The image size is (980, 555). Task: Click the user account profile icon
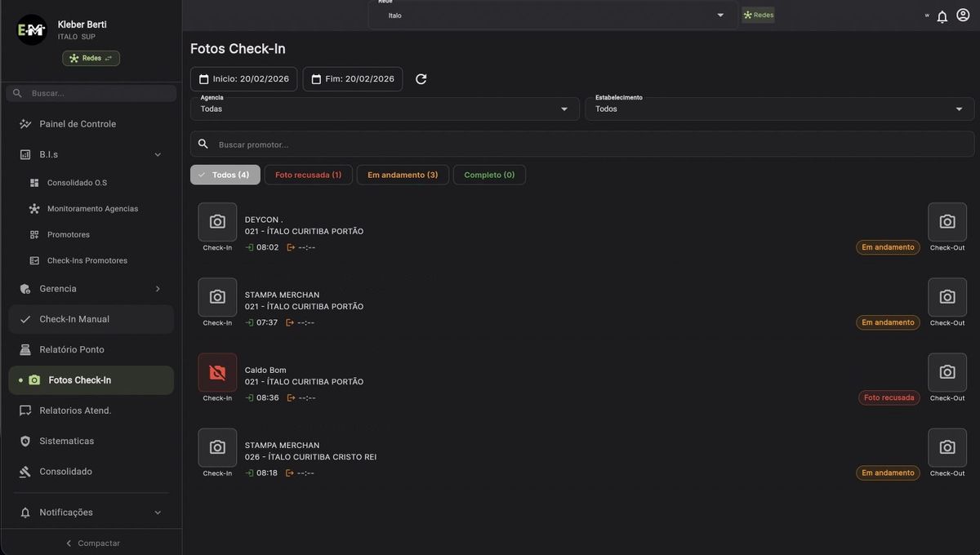click(964, 15)
